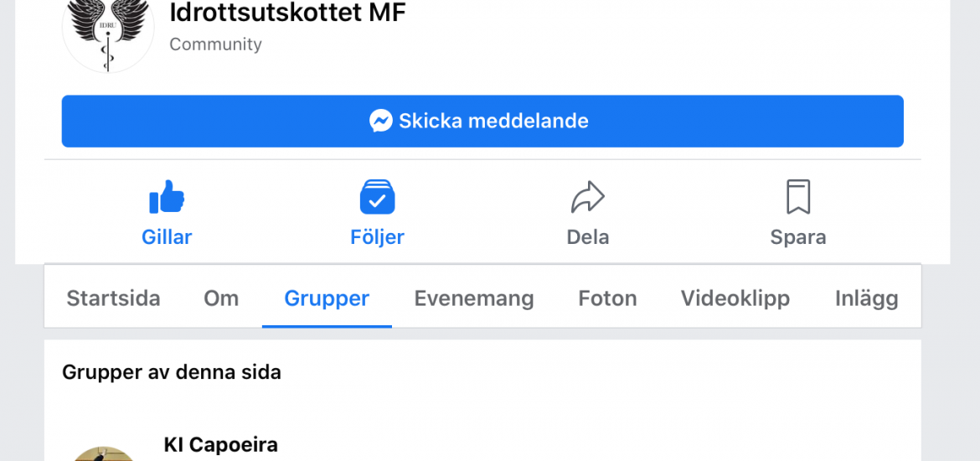Click the Gillar thumbs-up icon

(167, 197)
